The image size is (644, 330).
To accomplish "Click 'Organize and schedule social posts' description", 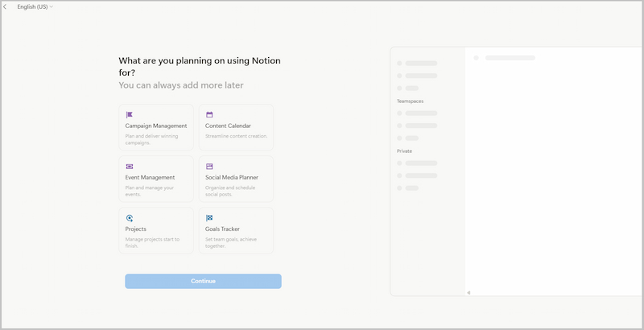I will (230, 192).
